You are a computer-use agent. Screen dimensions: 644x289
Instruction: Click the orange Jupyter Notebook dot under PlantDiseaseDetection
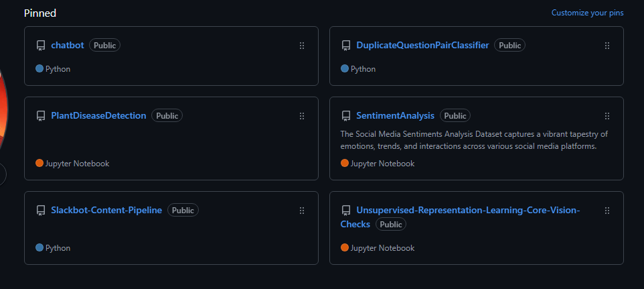39,163
